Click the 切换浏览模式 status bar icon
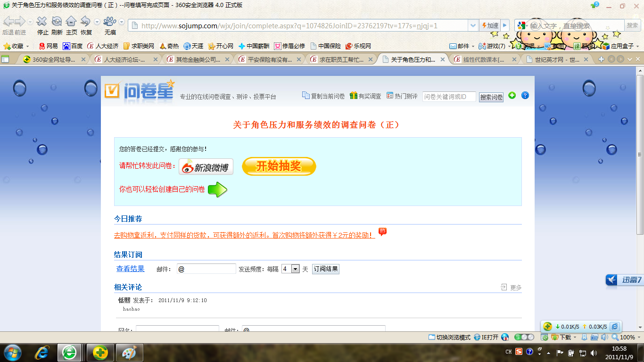 click(x=449, y=337)
